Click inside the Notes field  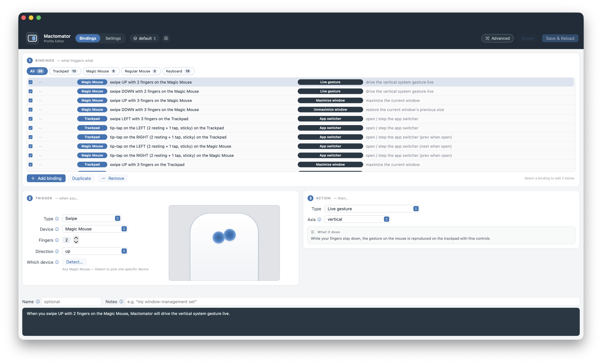[352, 302]
